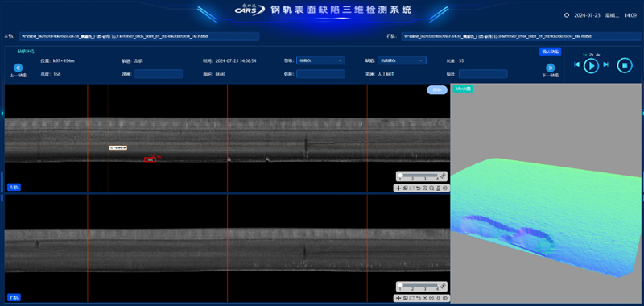Click the 左轨 left rail label
Viewport: 644px width, 306px height.
pyautogui.click(x=14, y=188)
